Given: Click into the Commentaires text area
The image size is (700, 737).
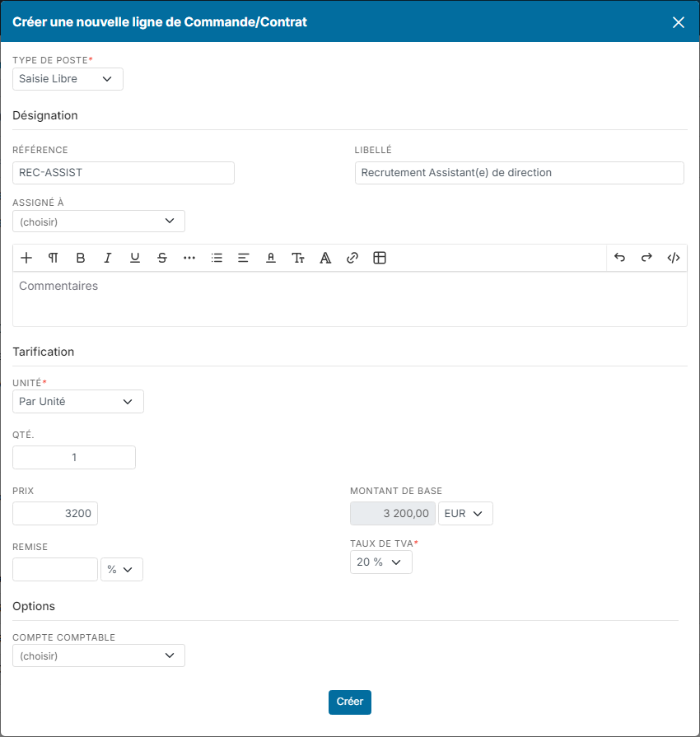Looking at the screenshot, I should click(x=350, y=299).
